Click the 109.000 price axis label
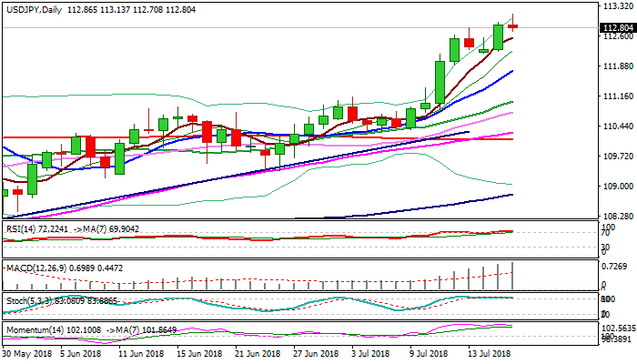Screen dimensions: 637x364 tap(617, 186)
